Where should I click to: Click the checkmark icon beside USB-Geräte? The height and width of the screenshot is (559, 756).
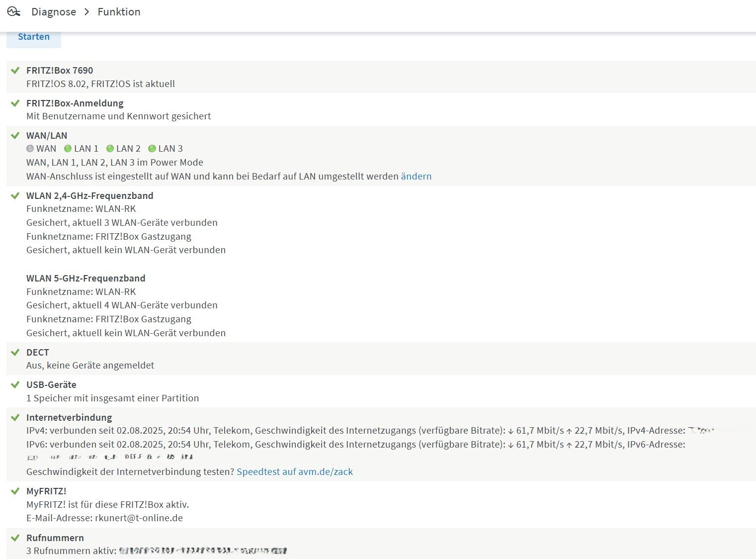15,384
